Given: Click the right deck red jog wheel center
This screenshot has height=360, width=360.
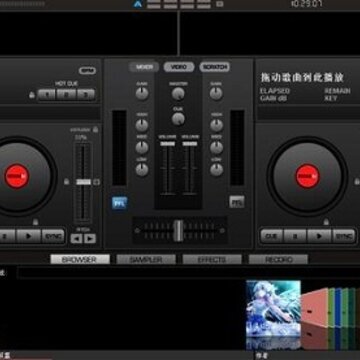Looking at the screenshot, I should point(307,176).
